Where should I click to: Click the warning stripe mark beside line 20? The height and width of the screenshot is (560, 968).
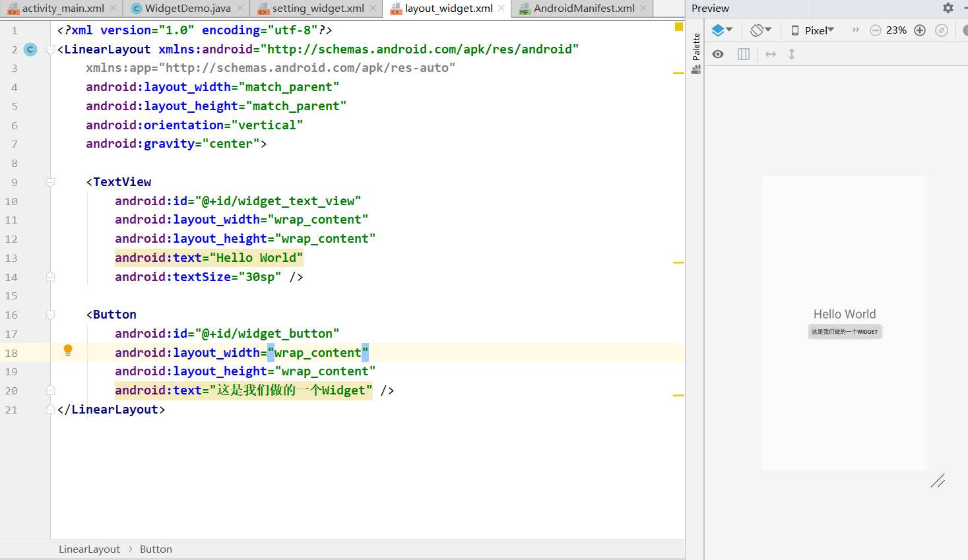tap(678, 395)
